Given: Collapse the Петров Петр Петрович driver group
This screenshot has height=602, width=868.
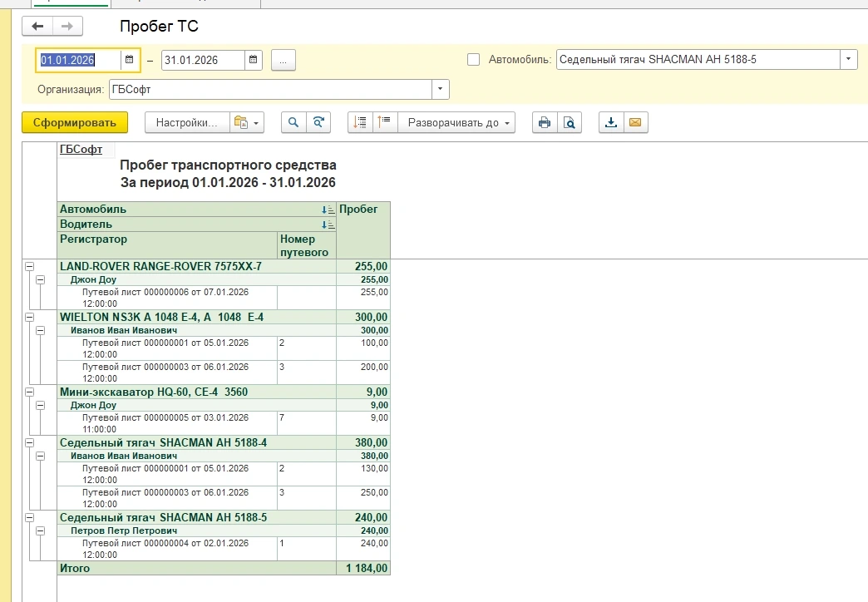Looking at the screenshot, I should 41,530.
